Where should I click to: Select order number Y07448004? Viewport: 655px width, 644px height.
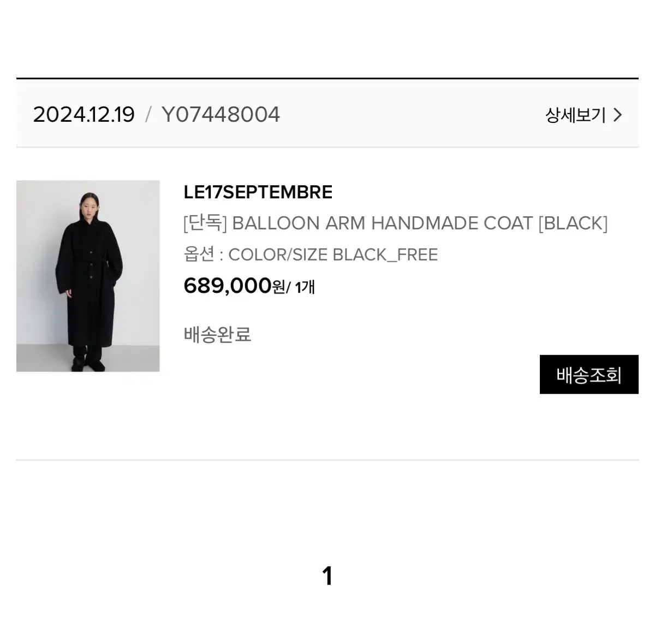pos(221,115)
